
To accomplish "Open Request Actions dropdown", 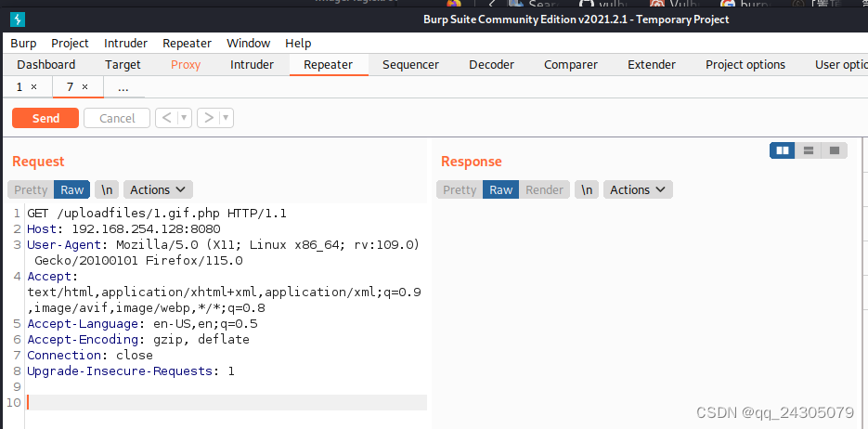I will tap(158, 189).
